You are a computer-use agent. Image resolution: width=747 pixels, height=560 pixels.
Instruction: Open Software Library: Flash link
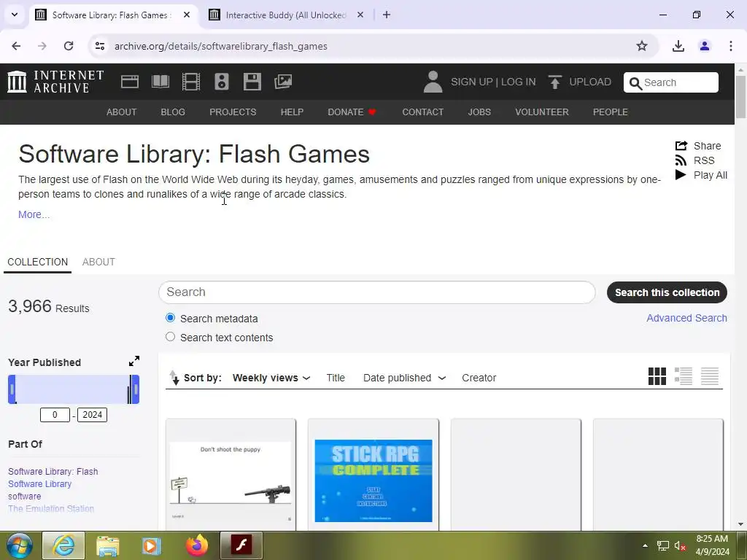53,472
